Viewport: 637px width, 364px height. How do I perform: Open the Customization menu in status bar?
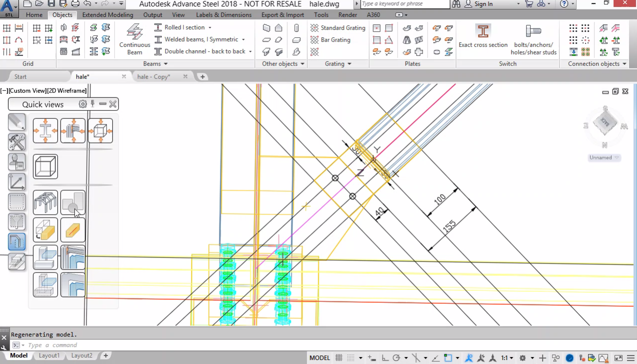click(631, 358)
